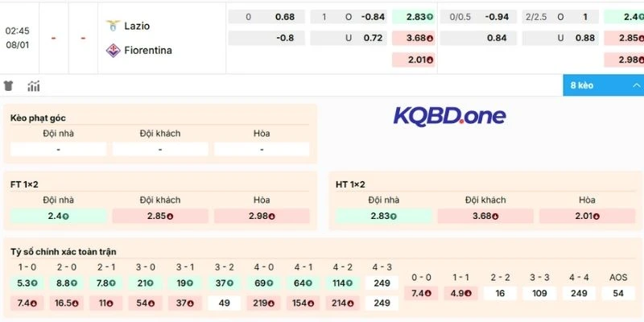Screen dimensions: 644x322
Task: Select odds 219 under the 4-0 column
Action: 264,303
